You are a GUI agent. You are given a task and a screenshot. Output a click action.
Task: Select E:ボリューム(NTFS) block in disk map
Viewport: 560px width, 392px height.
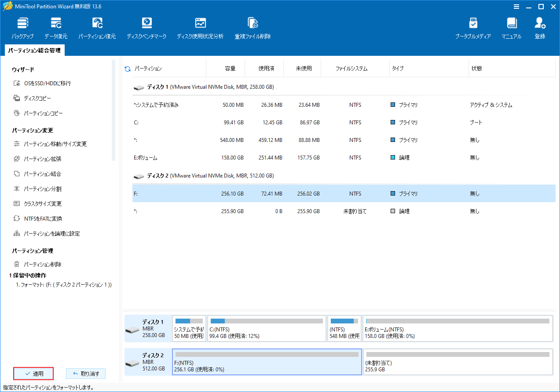(x=458, y=328)
